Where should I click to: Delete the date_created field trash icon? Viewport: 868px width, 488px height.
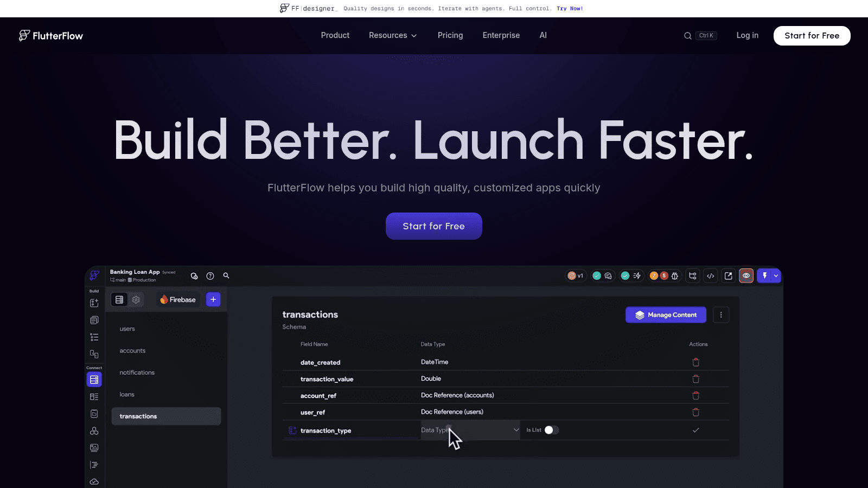[x=695, y=362]
